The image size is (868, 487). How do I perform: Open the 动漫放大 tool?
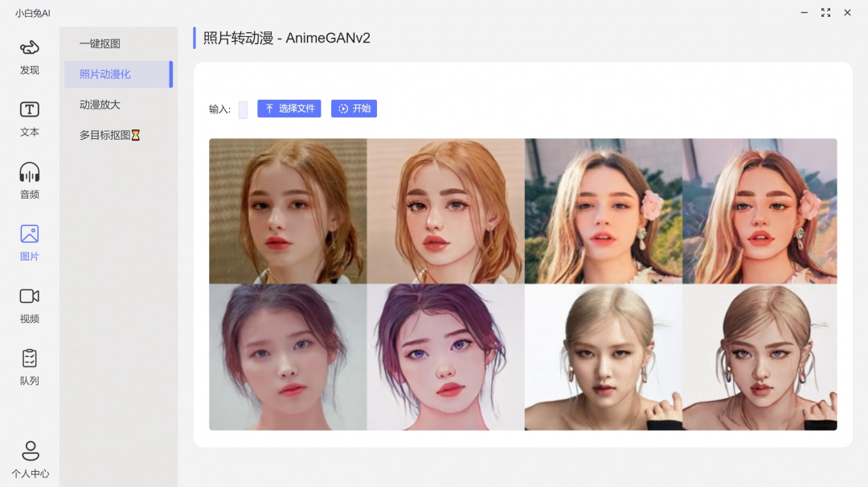pos(98,104)
